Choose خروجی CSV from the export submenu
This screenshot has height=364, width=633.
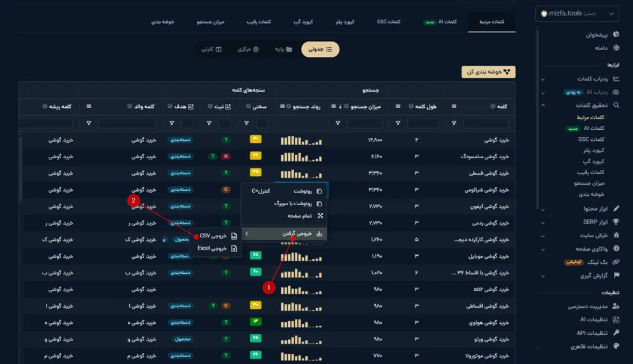(x=218, y=235)
